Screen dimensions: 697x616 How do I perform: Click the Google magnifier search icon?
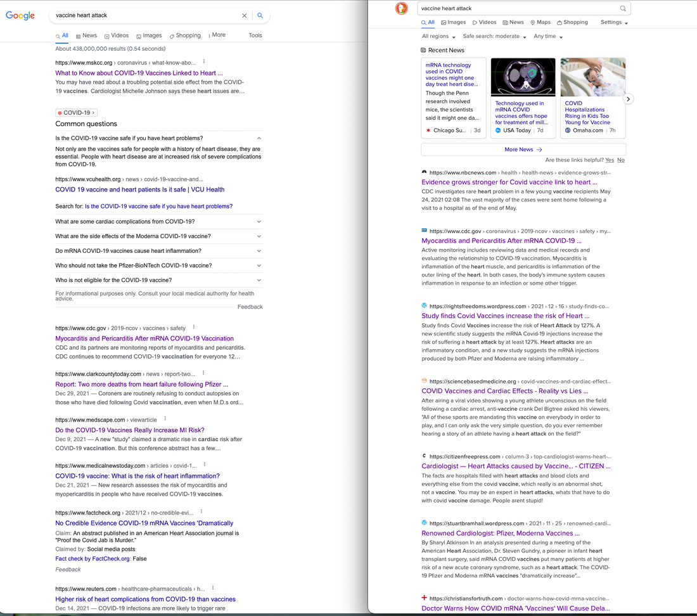coord(260,16)
